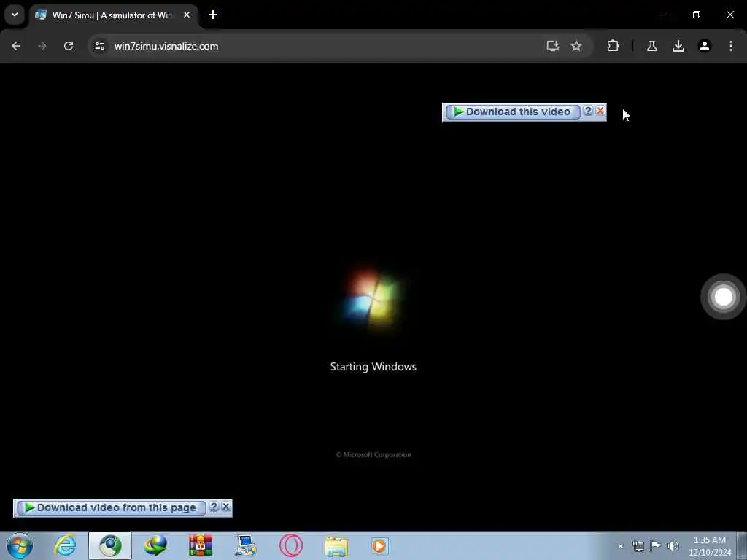The image size is (747, 560).
Task: Click the Download this video button
Action: click(x=513, y=112)
